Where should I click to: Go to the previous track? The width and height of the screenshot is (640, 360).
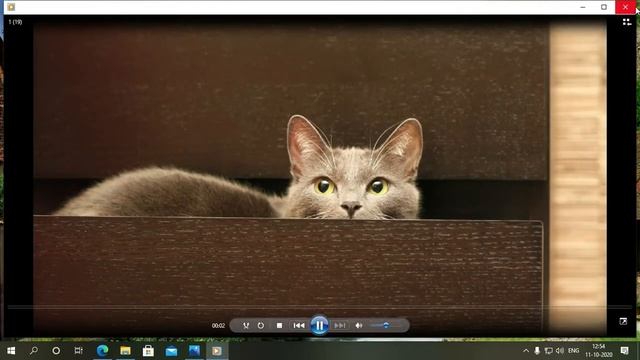[x=299, y=325]
